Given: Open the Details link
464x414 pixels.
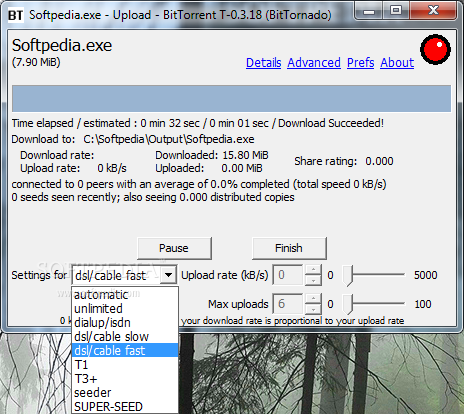Looking at the screenshot, I should click(264, 63).
